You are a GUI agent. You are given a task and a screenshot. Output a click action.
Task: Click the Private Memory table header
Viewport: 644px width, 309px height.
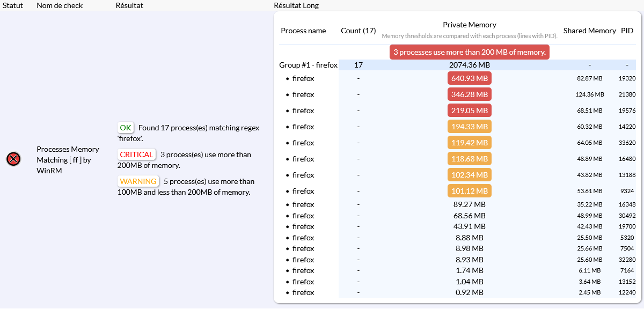click(x=469, y=25)
